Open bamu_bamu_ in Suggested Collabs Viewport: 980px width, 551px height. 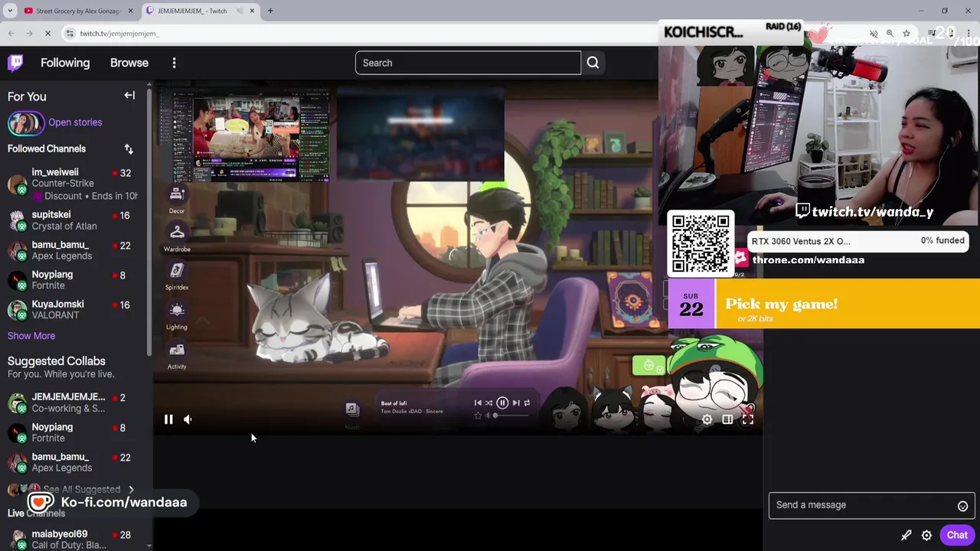pos(73,463)
